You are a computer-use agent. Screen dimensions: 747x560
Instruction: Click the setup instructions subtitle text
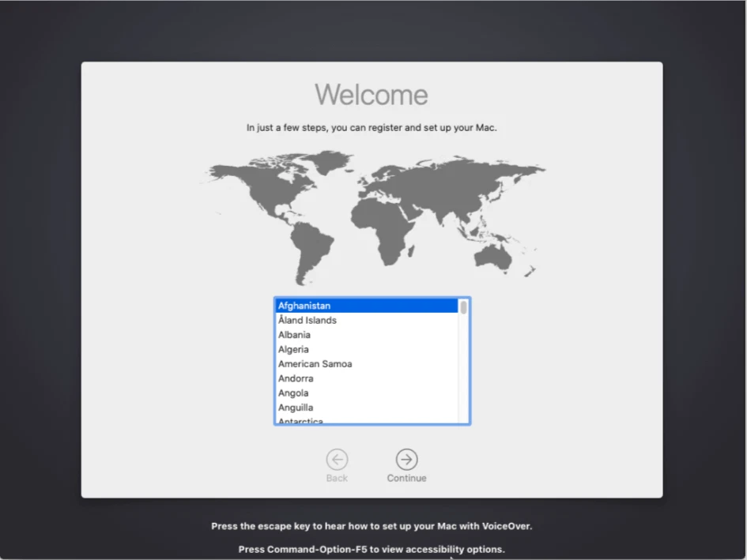(x=372, y=127)
